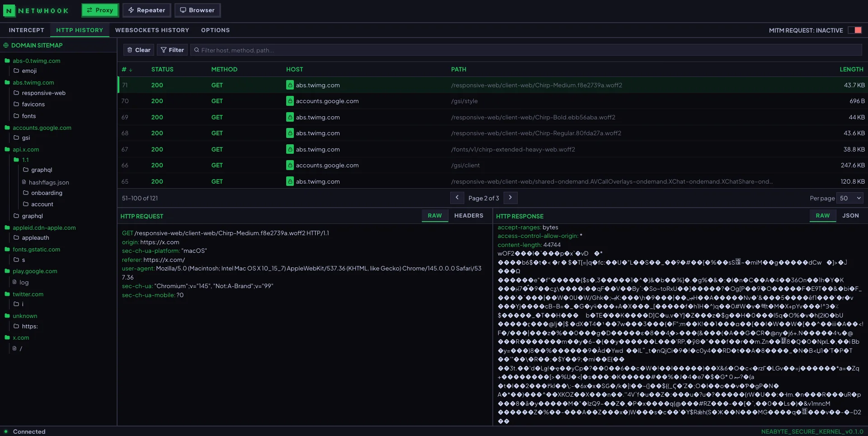The image size is (868, 436).
Task: Select the /gsi/style request row
Action: tap(492, 101)
